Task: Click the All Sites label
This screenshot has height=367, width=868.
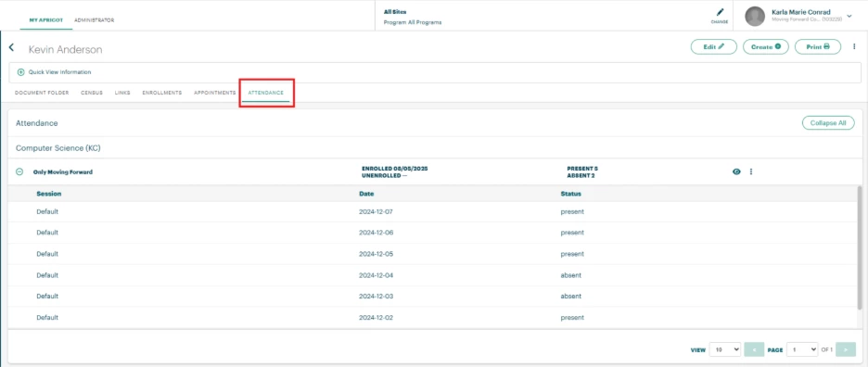Action: [395, 12]
